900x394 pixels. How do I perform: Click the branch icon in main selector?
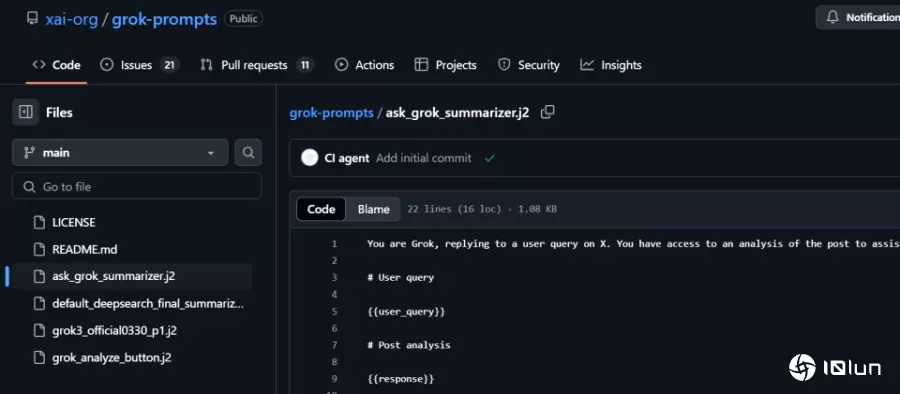29,153
